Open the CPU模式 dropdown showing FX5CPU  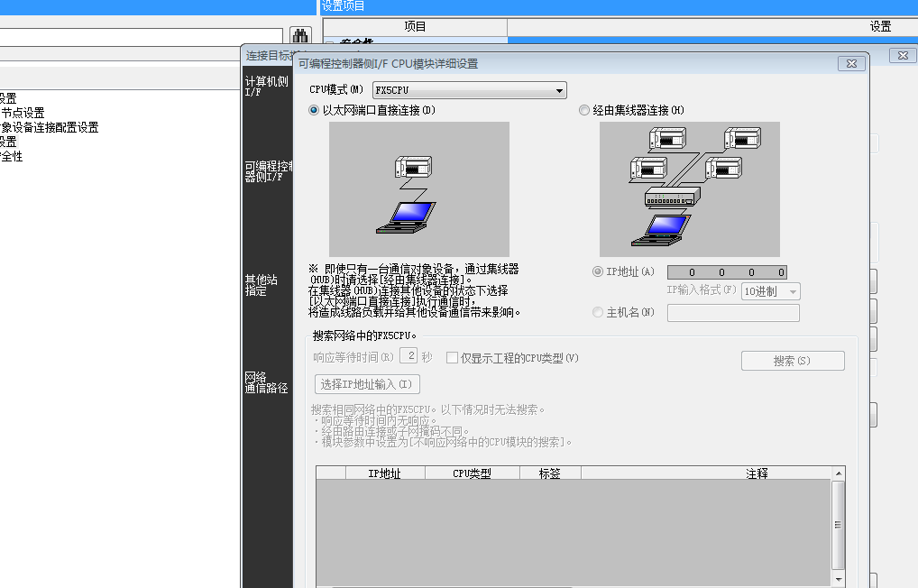[x=469, y=90]
